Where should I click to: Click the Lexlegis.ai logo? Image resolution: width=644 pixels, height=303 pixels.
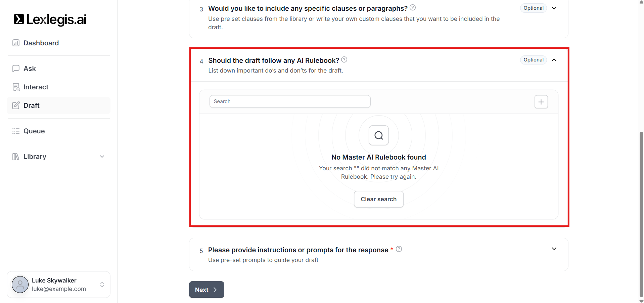tap(50, 19)
